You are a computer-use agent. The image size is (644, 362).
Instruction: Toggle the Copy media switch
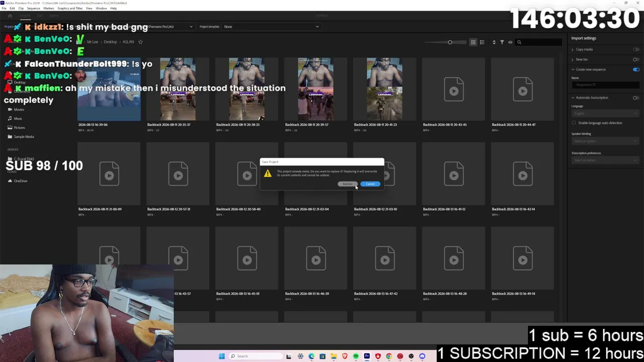636,49
